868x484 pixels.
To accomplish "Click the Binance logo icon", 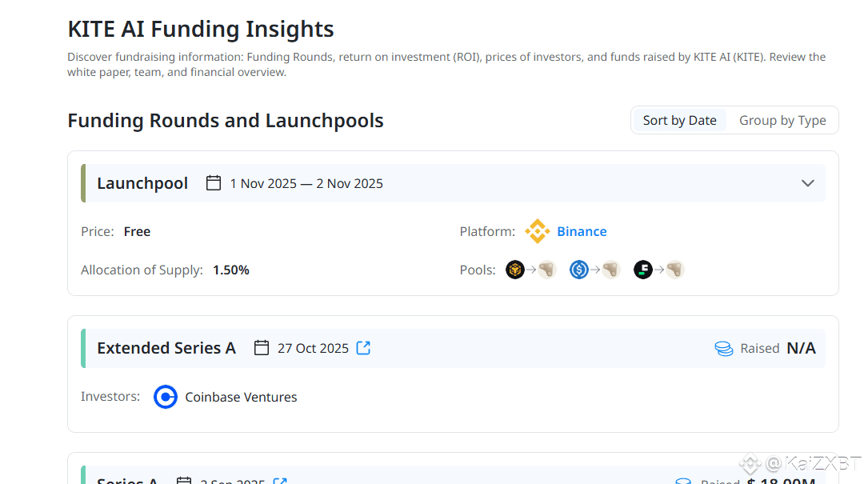I will pyautogui.click(x=537, y=231).
